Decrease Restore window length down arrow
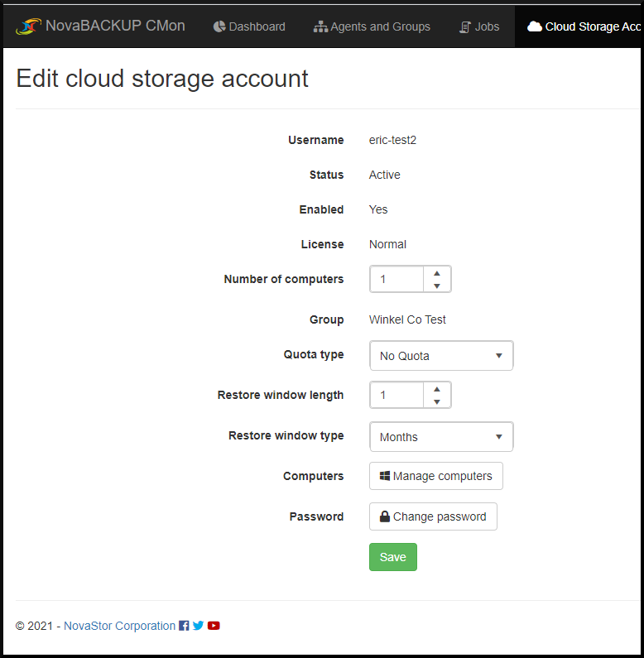644x658 pixels. (437, 401)
